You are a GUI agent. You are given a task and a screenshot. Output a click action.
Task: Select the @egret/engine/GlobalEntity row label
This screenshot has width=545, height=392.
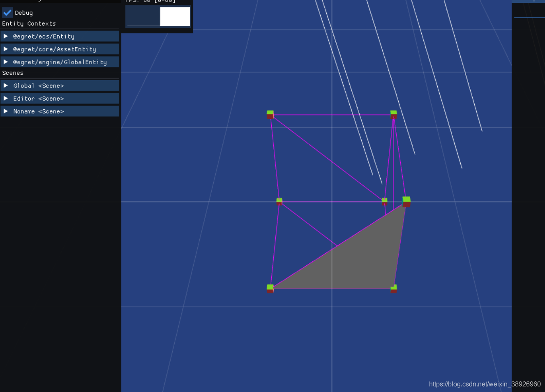point(60,62)
